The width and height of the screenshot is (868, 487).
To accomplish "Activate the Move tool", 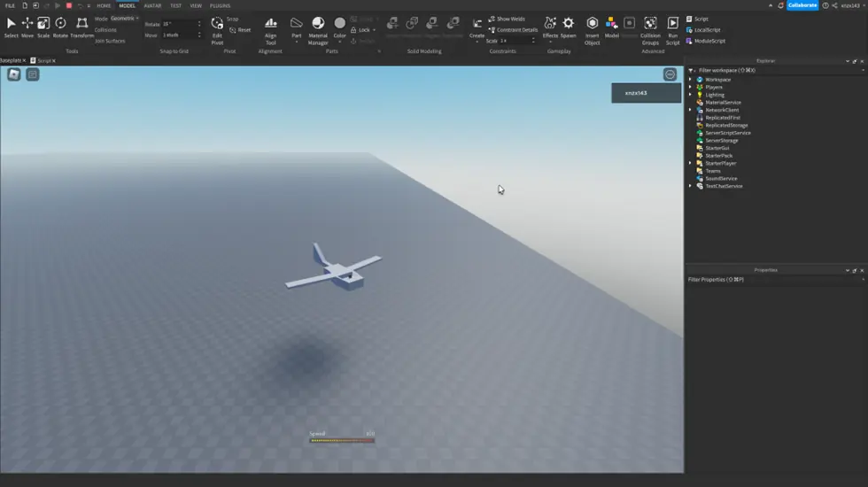I will click(x=27, y=27).
